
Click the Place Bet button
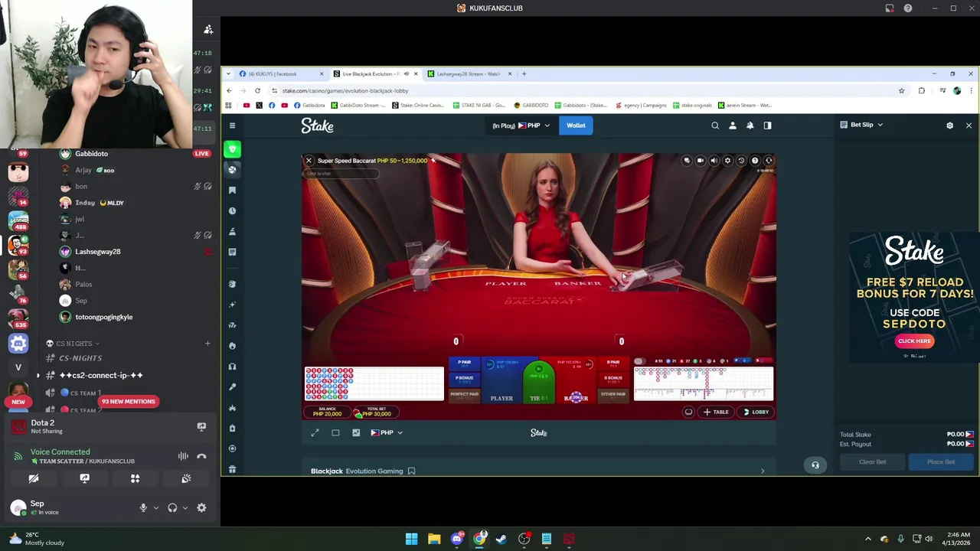pos(941,462)
